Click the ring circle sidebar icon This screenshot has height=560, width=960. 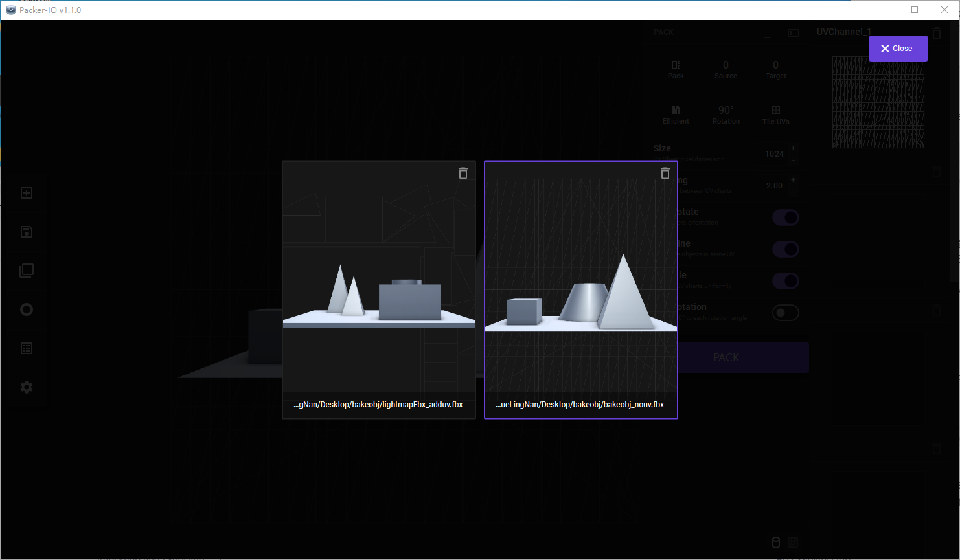pyautogui.click(x=27, y=309)
